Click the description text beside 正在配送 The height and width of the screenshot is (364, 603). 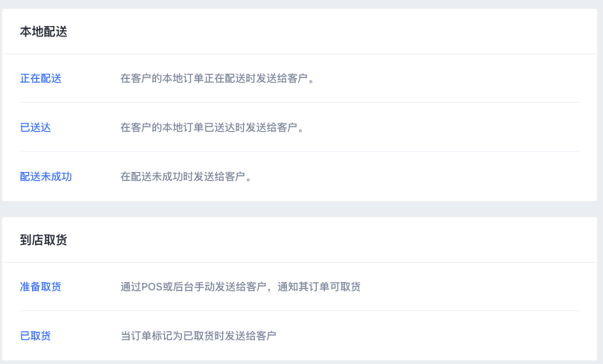218,78
